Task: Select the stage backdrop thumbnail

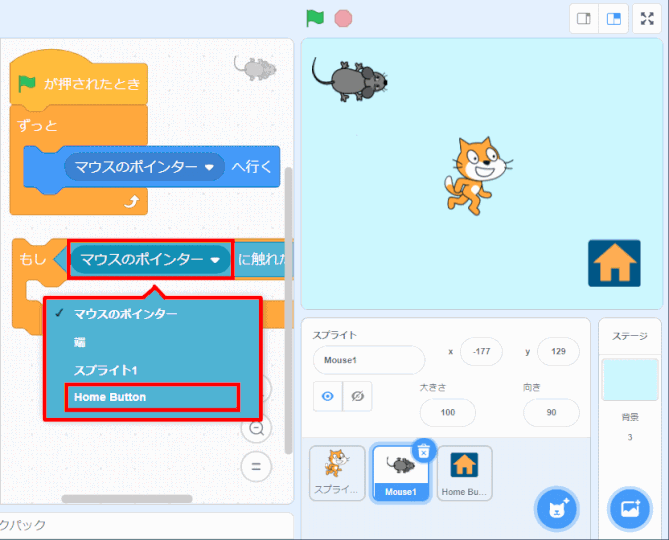Action: pos(630,379)
